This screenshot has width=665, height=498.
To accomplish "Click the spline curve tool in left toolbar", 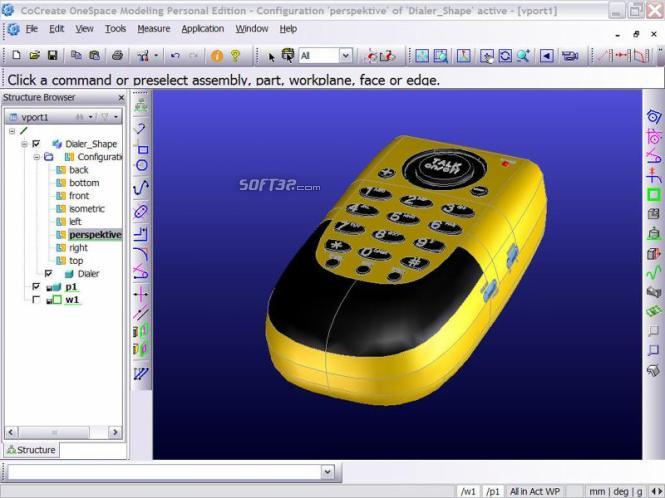I will click(x=141, y=187).
